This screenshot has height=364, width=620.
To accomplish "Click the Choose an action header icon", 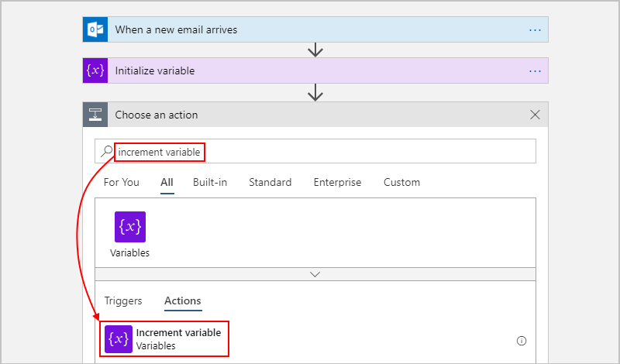I will pos(95,115).
